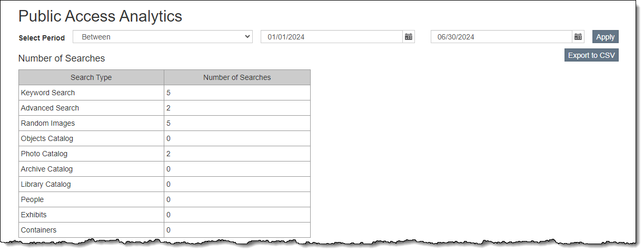
Task: Click the Keyword Search count value cell
Action: (x=237, y=93)
